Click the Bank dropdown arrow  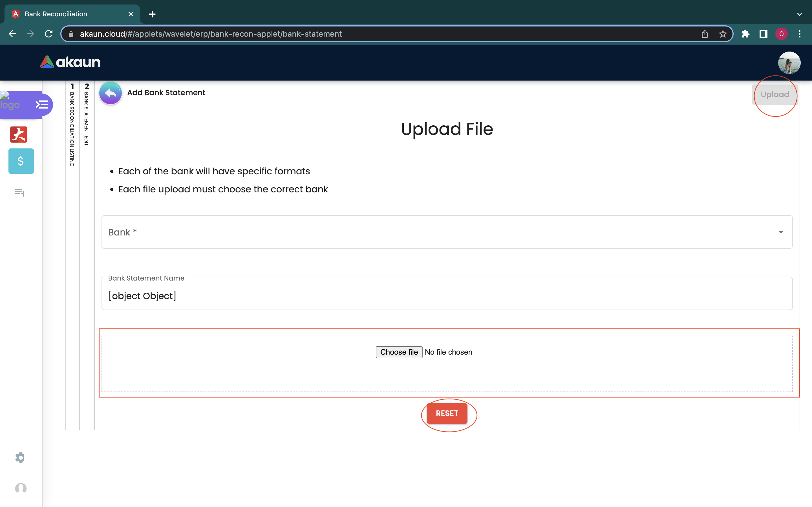[x=781, y=232]
